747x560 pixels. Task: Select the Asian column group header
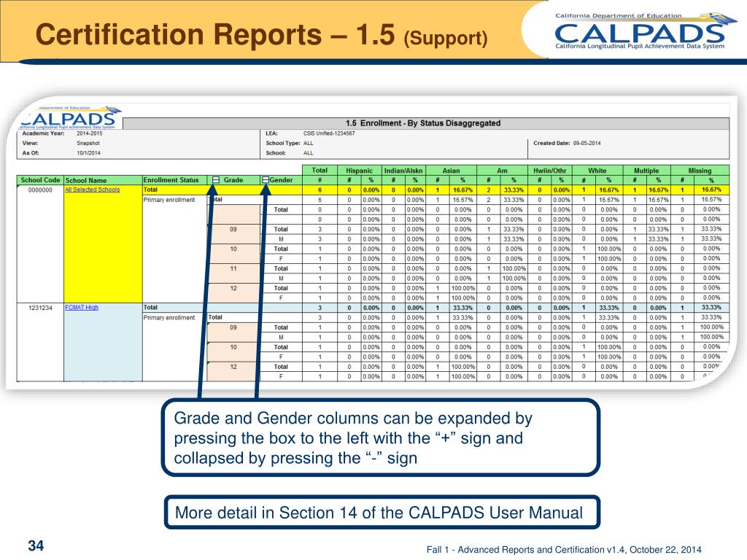click(451, 171)
